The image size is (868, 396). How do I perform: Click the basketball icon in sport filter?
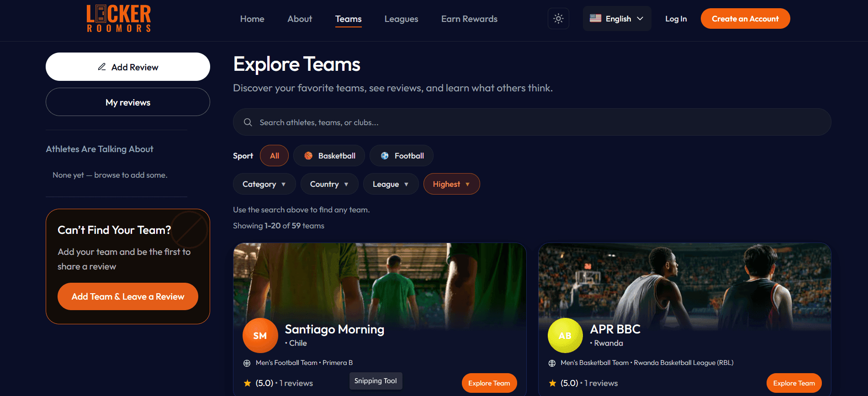tap(308, 156)
